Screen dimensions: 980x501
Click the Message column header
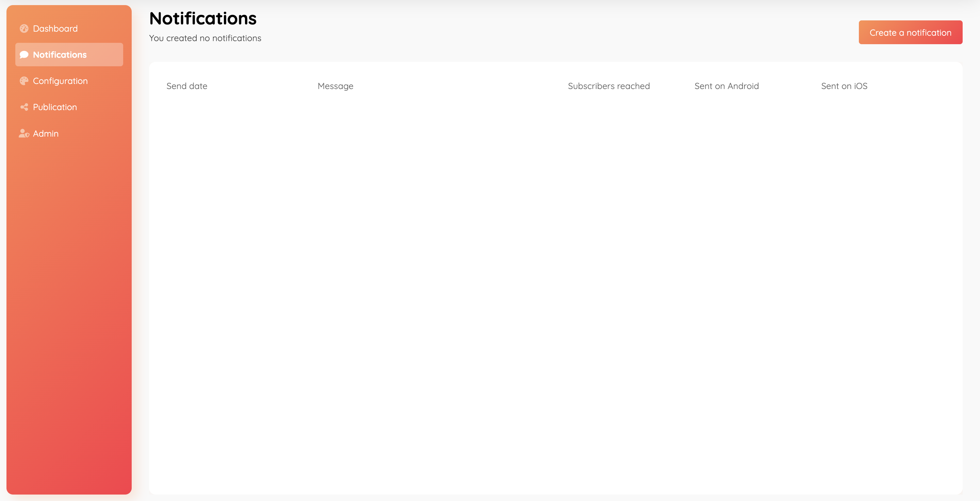click(x=335, y=86)
